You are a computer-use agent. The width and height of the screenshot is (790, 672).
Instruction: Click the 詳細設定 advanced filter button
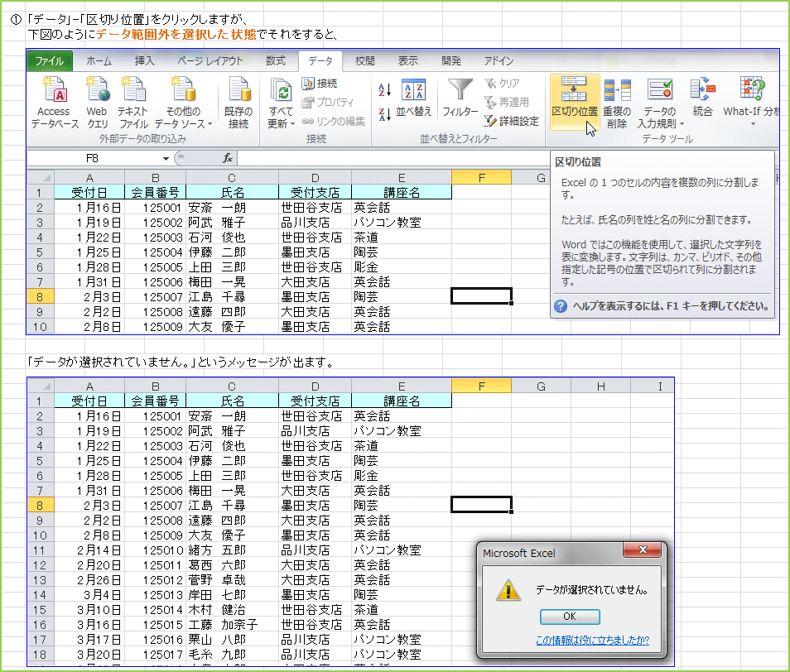512,121
